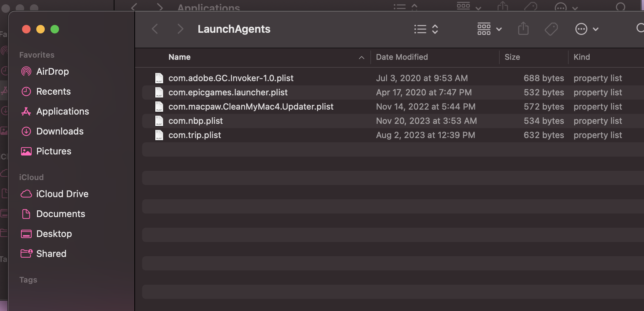The height and width of the screenshot is (311, 644).
Task: Open the Group By dropdown
Action: click(x=489, y=29)
